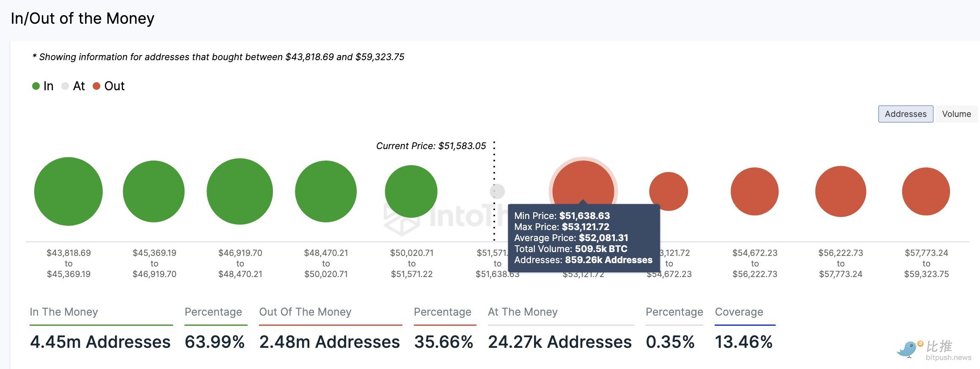Click the 2.48m Addresses Out Of The Money value
Screen dimensions: 980x369
coord(330,342)
